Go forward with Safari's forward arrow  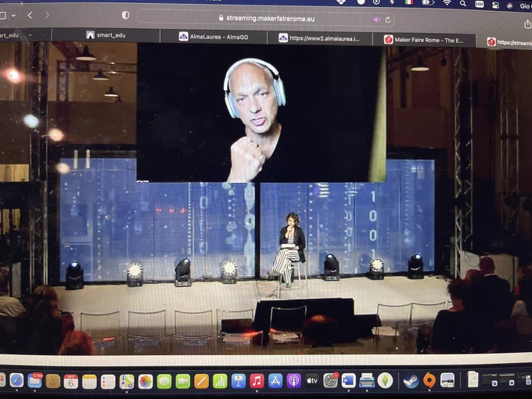point(47,15)
